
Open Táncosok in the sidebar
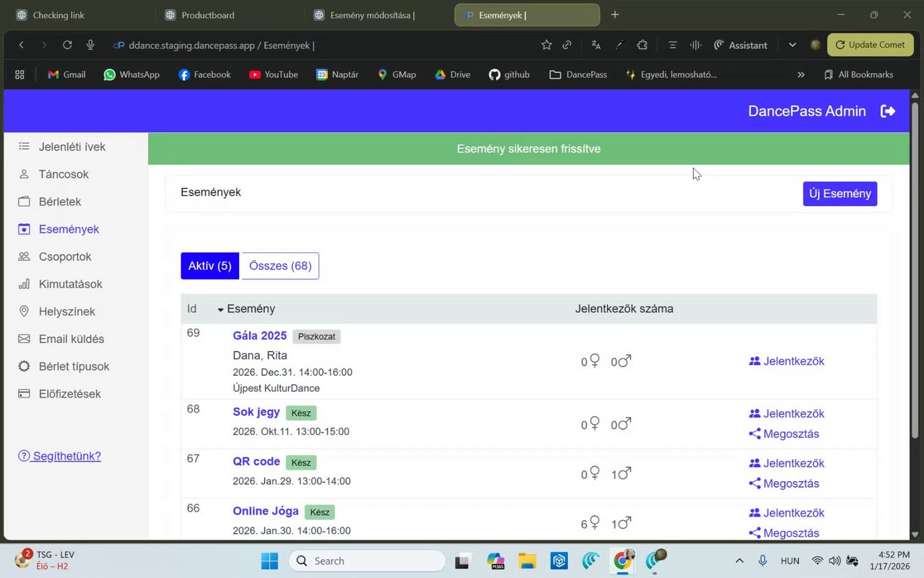(x=64, y=174)
